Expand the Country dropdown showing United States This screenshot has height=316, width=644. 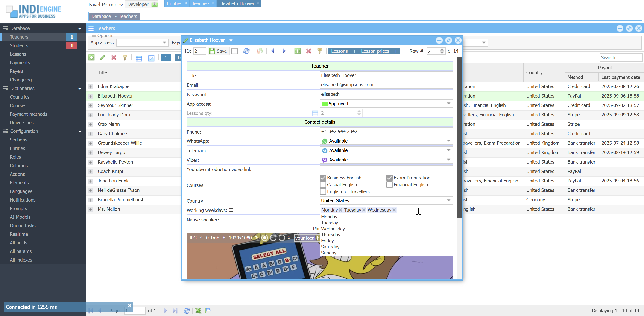pyautogui.click(x=448, y=200)
